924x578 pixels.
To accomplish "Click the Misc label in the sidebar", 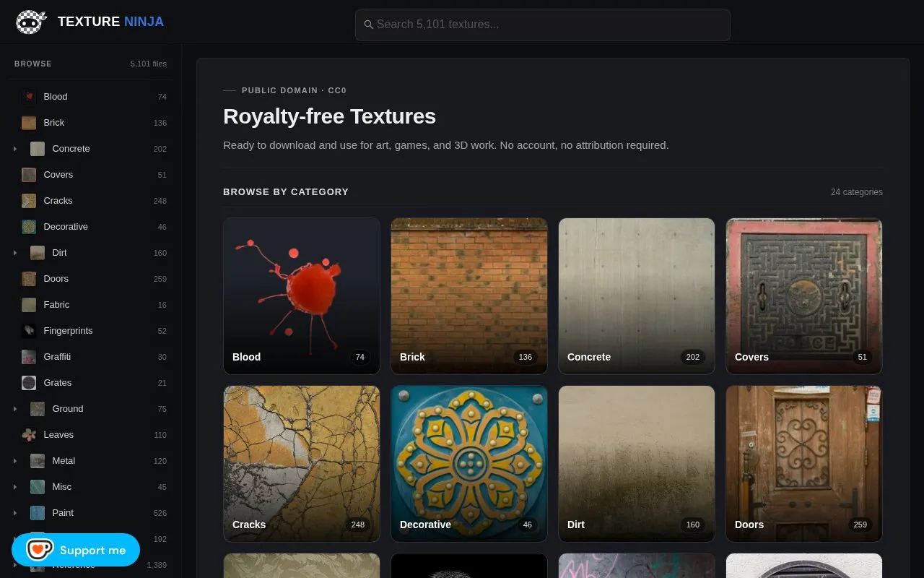I will [61, 486].
